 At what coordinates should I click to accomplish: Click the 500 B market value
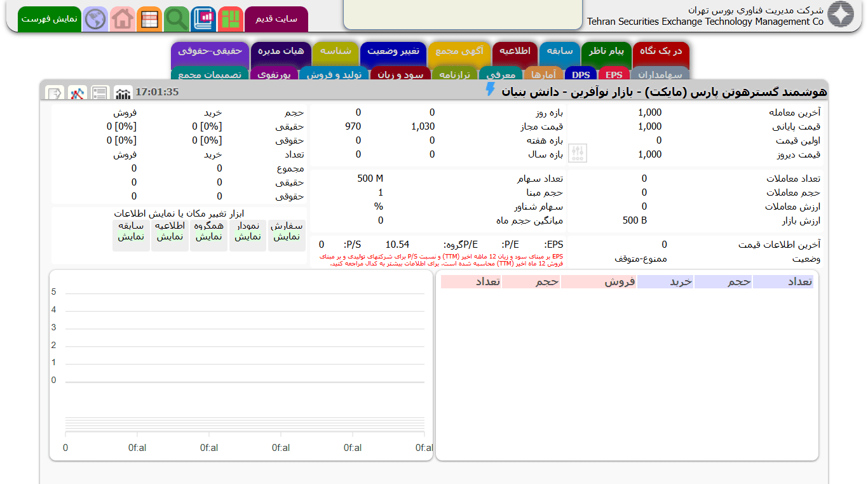click(x=635, y=220)
